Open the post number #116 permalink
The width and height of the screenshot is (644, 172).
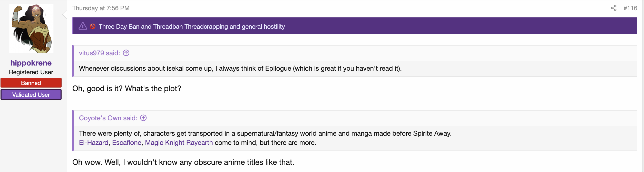click(x=630, y=8)
